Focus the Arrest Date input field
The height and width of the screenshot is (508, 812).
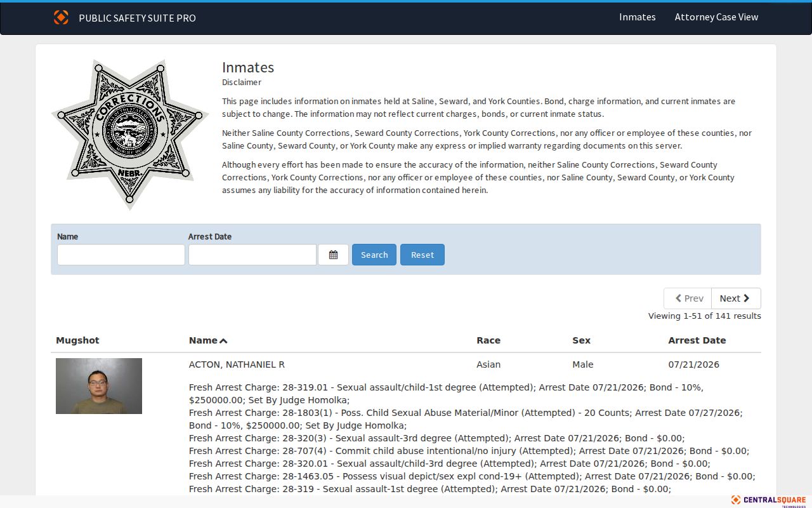(252, 255)
